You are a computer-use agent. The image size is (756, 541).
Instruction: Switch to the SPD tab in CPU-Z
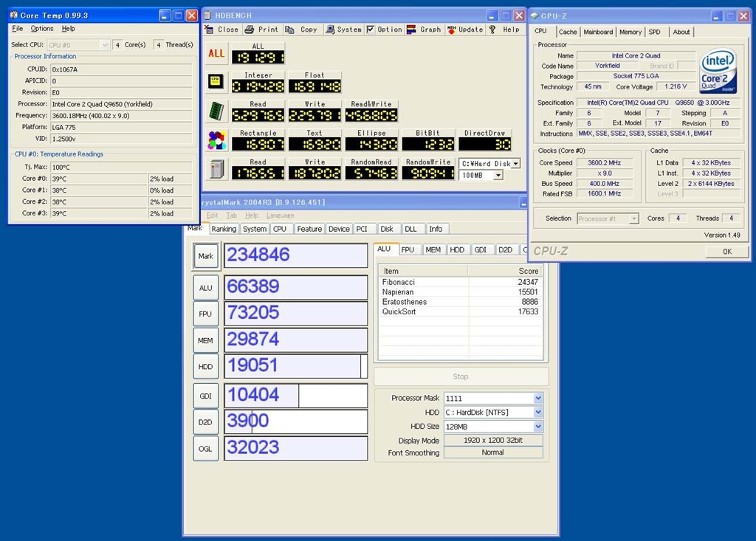pos(654,32)
